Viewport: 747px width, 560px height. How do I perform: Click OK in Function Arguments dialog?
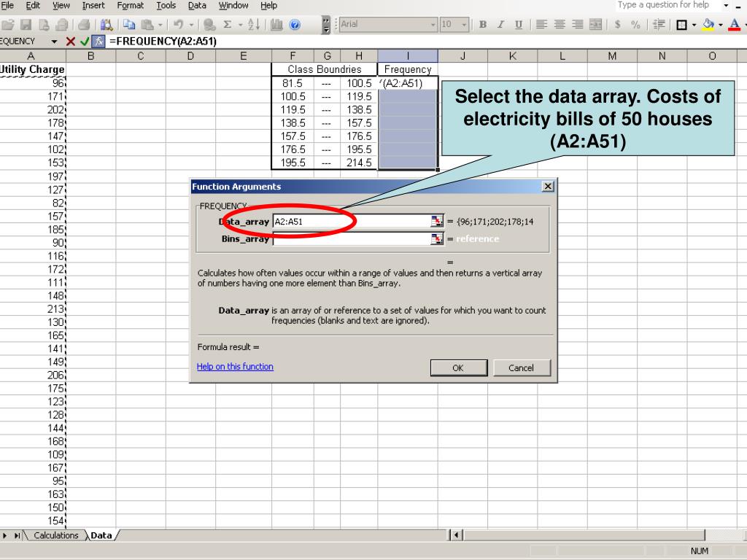[457, 367]
